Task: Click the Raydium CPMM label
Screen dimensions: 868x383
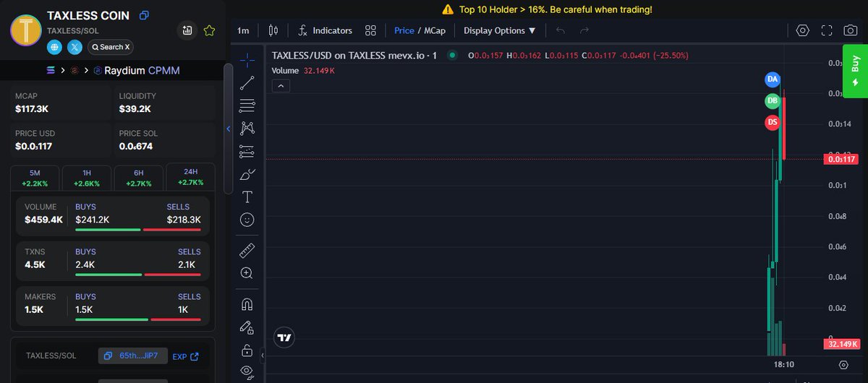Action: coord(142,71)
